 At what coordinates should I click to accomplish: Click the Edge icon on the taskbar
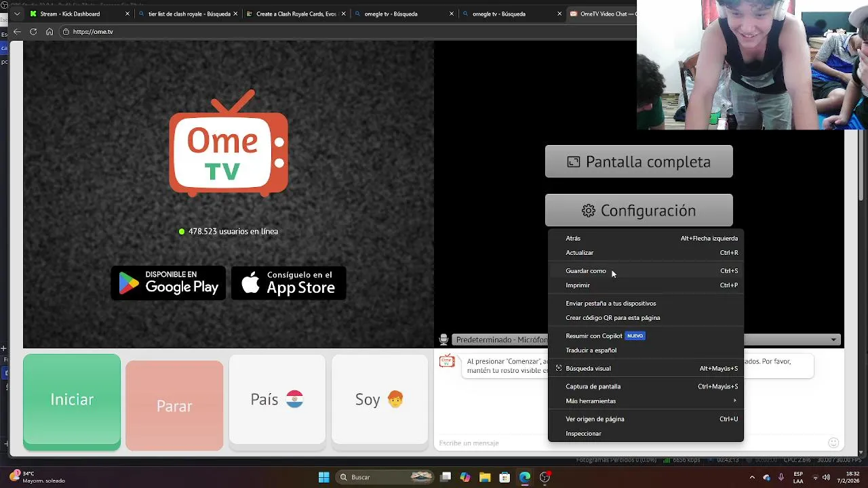tap(525, 477)
